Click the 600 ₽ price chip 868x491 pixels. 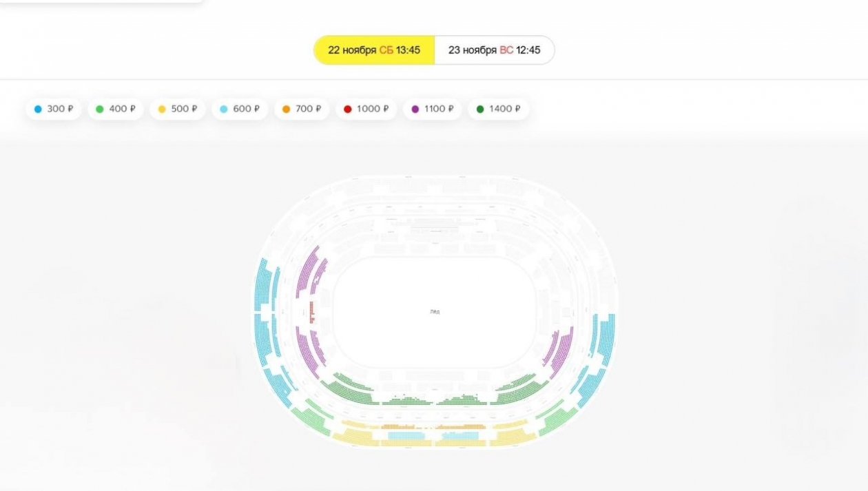(240, 109)
